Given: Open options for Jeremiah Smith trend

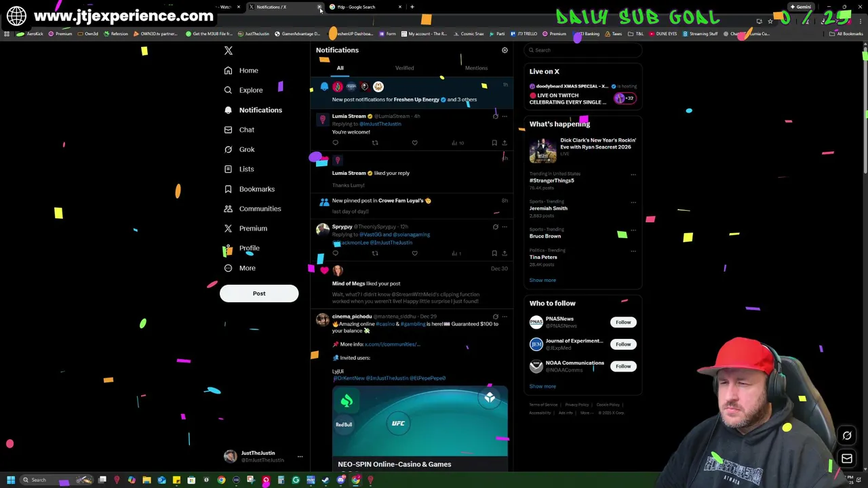Looking at the screenshot, I should [633, 203].
